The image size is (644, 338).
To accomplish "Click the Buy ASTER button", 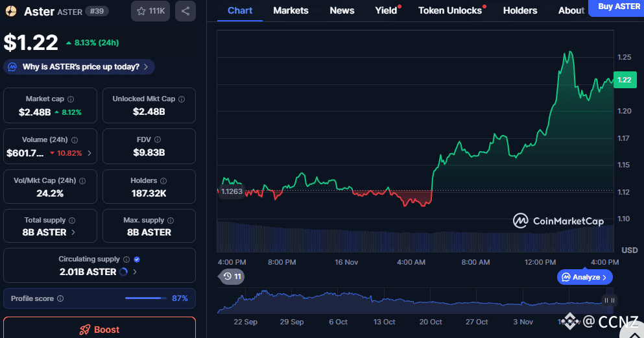I will 616,7.
